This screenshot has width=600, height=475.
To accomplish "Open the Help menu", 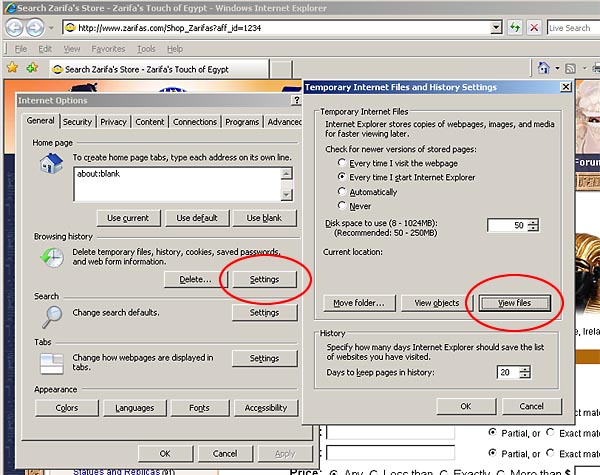I will click(175, 49).
